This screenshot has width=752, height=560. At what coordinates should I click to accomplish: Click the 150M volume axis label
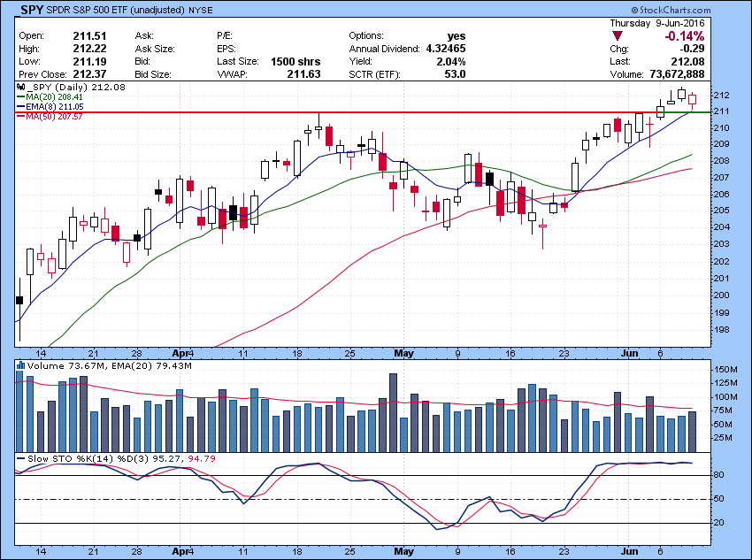724,370
